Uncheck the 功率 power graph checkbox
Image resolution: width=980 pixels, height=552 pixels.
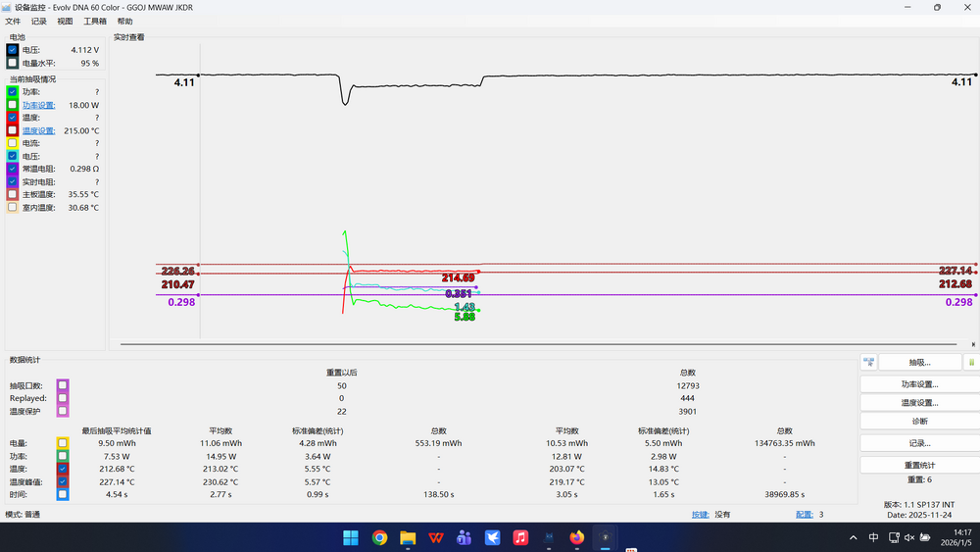point(13,92)
